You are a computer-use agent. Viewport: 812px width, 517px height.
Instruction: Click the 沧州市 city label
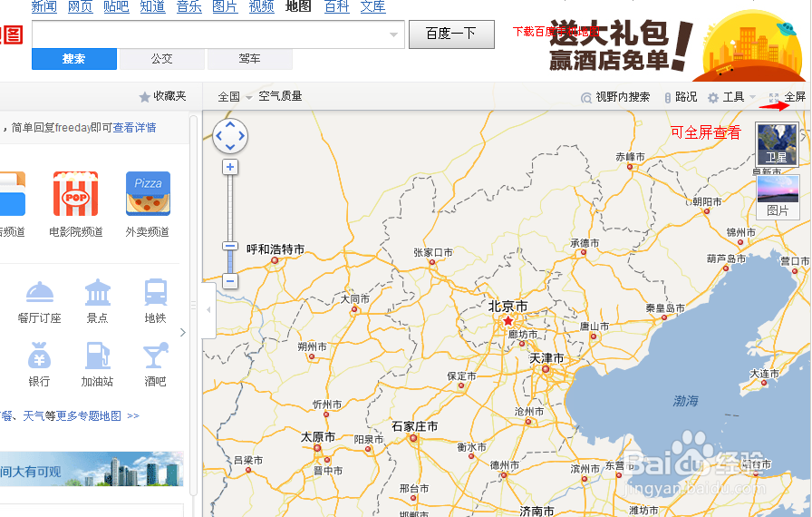click(528, 411)
